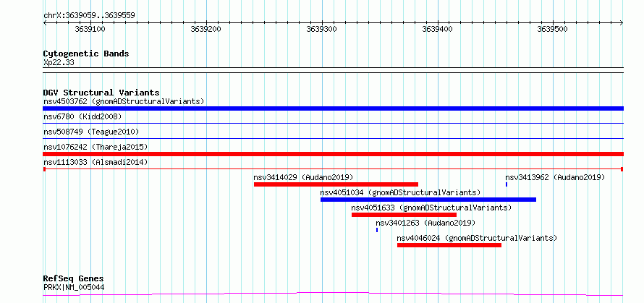Image resolution: width=644 pixels, height=303 pixels.
Task: Select the small blue nsv3401263 marker
Action: pos(377,230)
